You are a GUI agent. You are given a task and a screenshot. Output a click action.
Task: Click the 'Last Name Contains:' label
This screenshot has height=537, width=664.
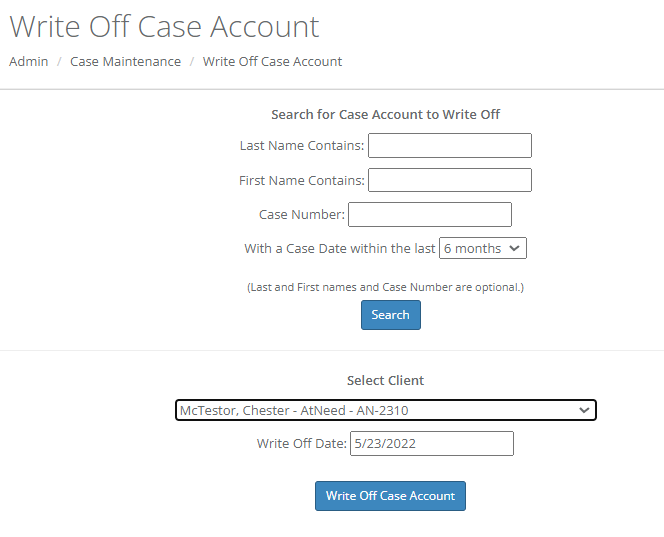tap(302, 146)
